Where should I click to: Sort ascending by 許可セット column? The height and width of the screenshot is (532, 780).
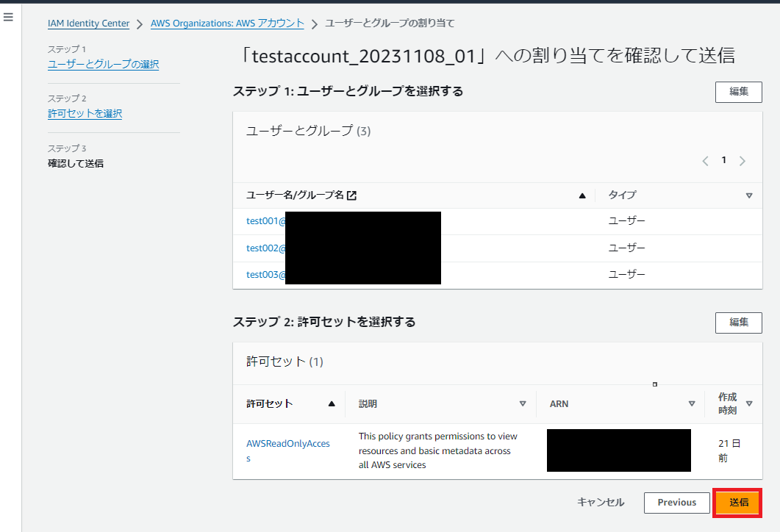pos(332,403)
